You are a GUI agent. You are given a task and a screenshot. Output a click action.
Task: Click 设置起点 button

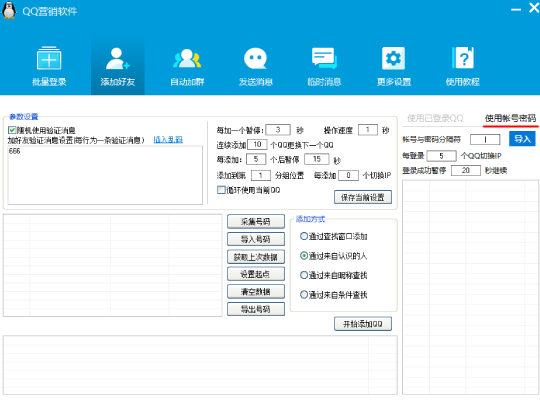click(x=256, y=274)
